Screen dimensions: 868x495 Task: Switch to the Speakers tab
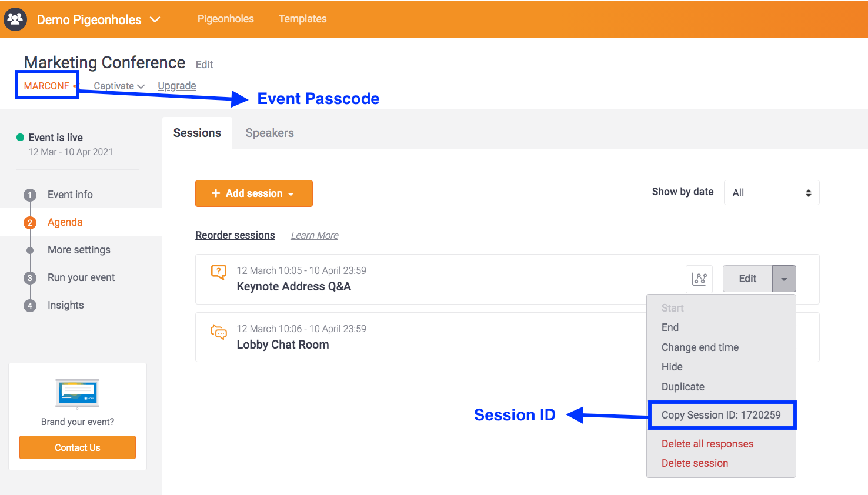(269, 133)
